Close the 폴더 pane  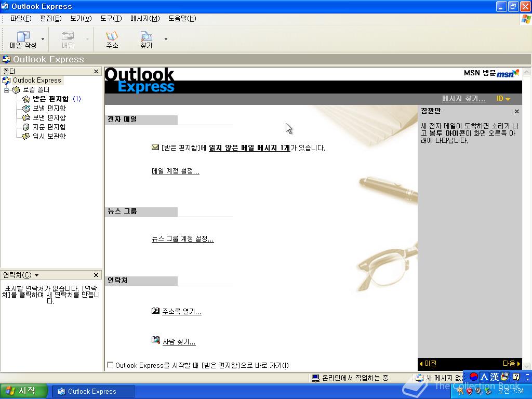click(96, 71)
